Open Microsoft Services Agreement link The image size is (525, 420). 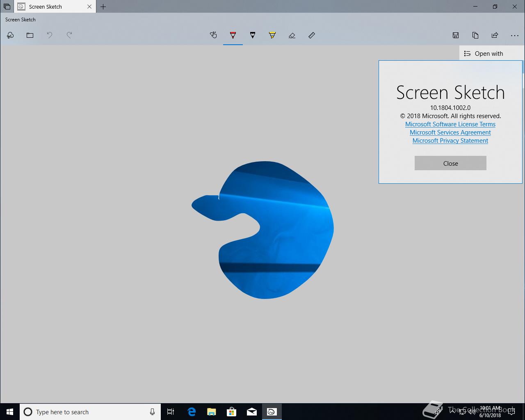[x=450, y=132]
